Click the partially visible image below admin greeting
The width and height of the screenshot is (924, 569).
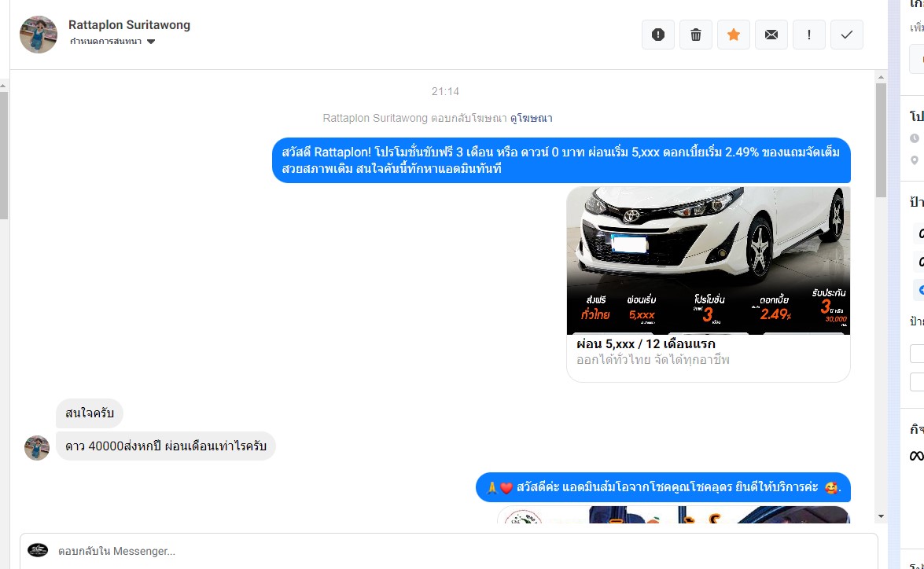tap(674, 514)
